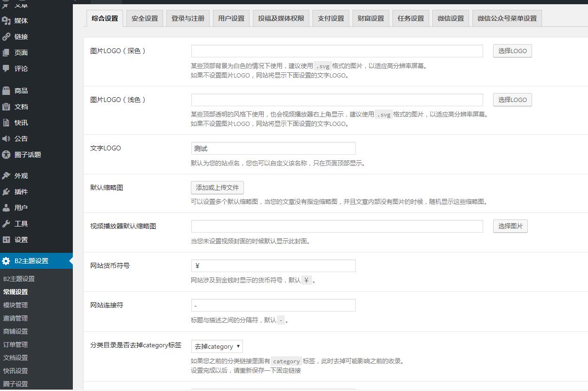Expand the 设置 (Settings) sidebar menu
588x391 pixels.
(x=20, y=239)
